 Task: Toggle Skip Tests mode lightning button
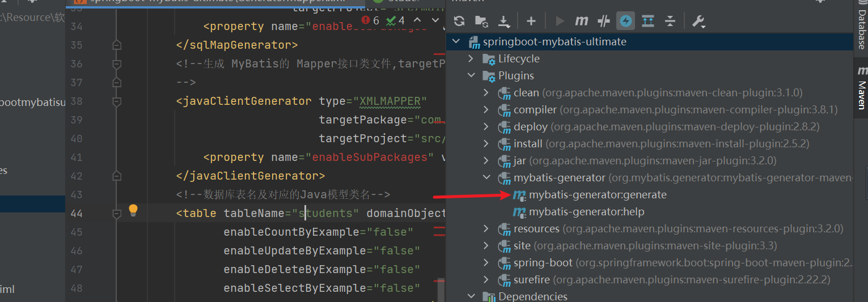[626, 21]
